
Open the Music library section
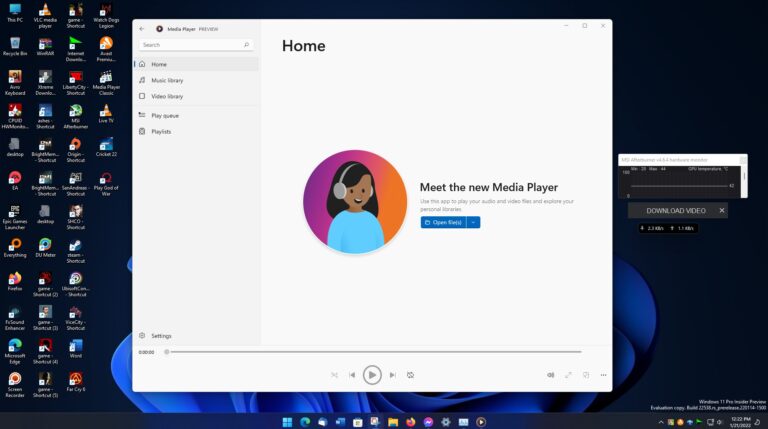196,80
